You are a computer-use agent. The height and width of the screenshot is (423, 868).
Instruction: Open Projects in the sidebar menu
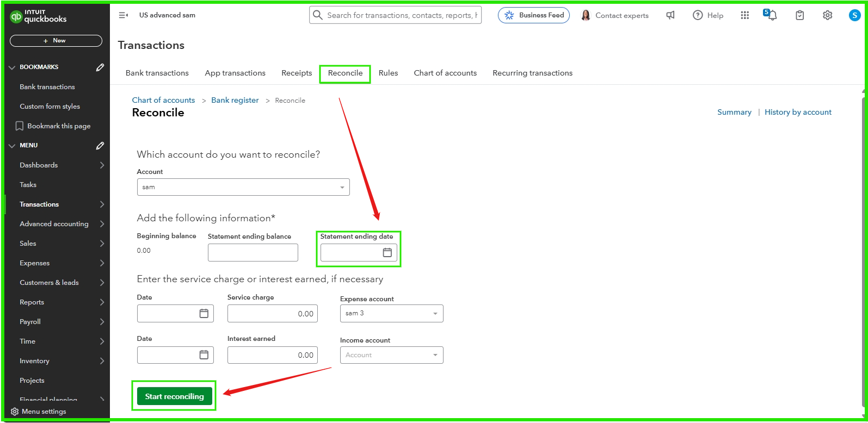[x=32, y=381]
